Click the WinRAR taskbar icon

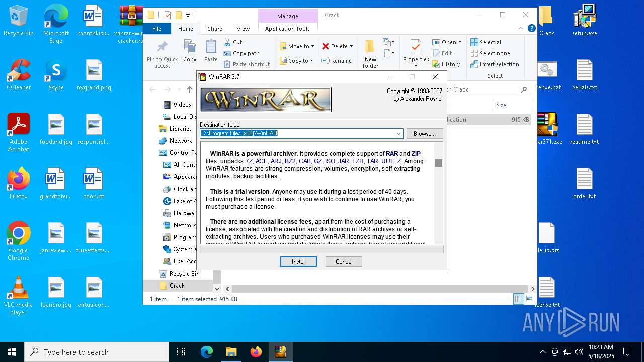click(280, 352)
